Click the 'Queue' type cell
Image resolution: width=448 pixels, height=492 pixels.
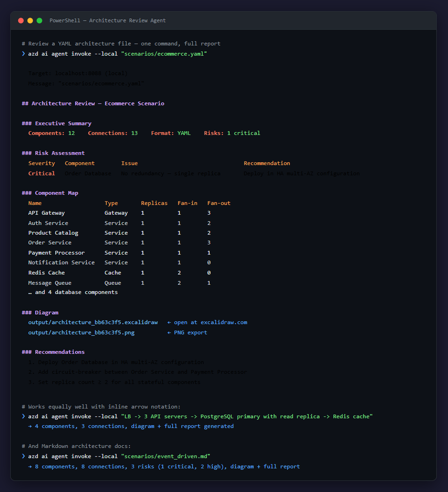point(113,283)
